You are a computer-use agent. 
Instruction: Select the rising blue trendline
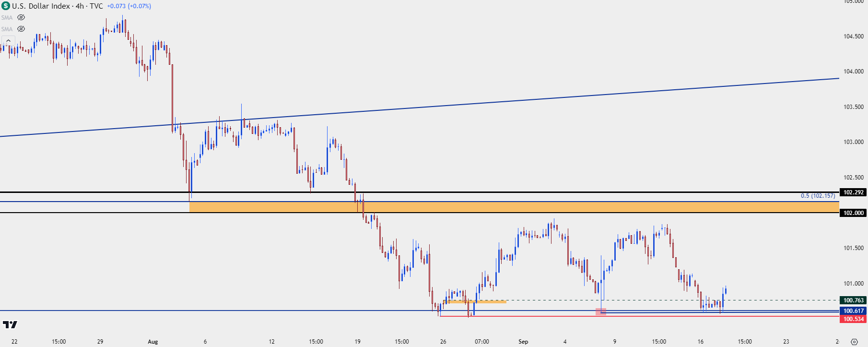coord(420,108)
